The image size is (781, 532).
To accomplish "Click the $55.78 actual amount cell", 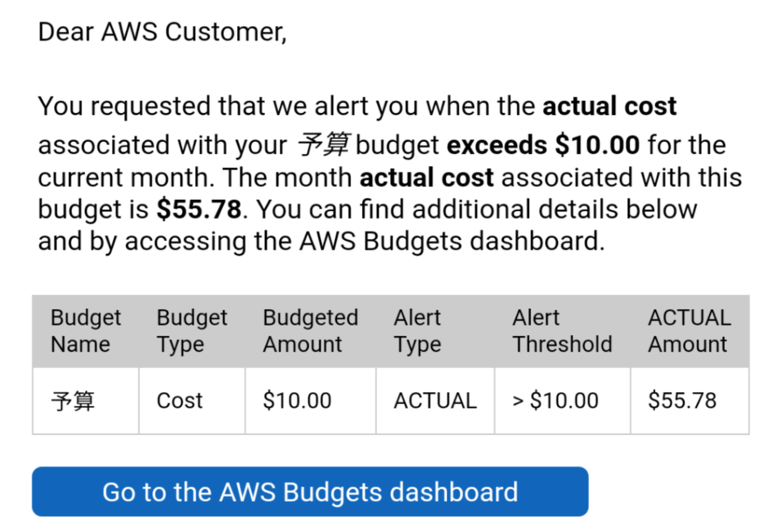I will (x=690, y=401).
